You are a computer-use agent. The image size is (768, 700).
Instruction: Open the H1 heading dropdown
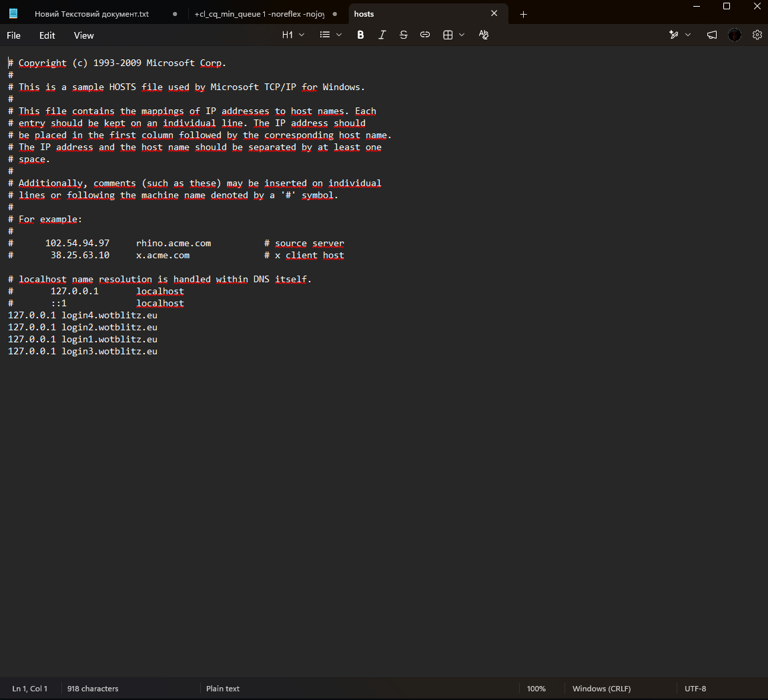pyautogui.click(x=293, y=35)
